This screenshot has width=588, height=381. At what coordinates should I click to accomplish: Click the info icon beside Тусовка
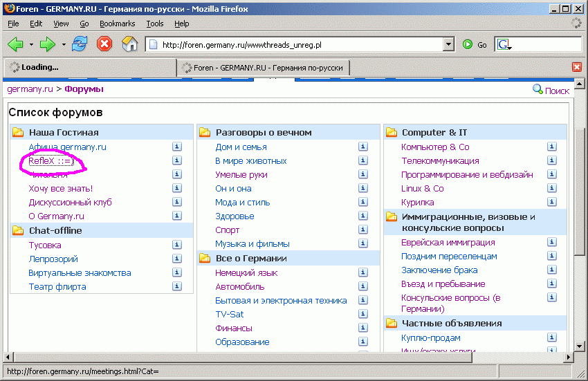(x=176, y=245)
